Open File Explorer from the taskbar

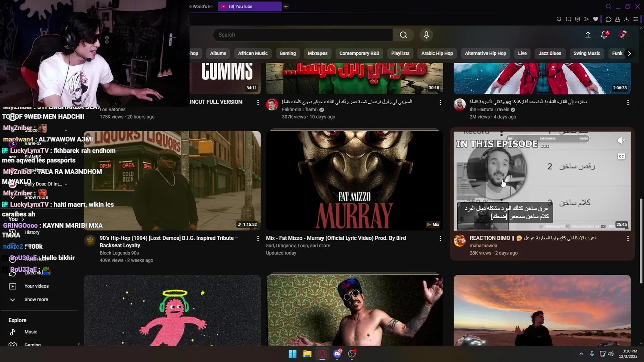pos(307,354)
